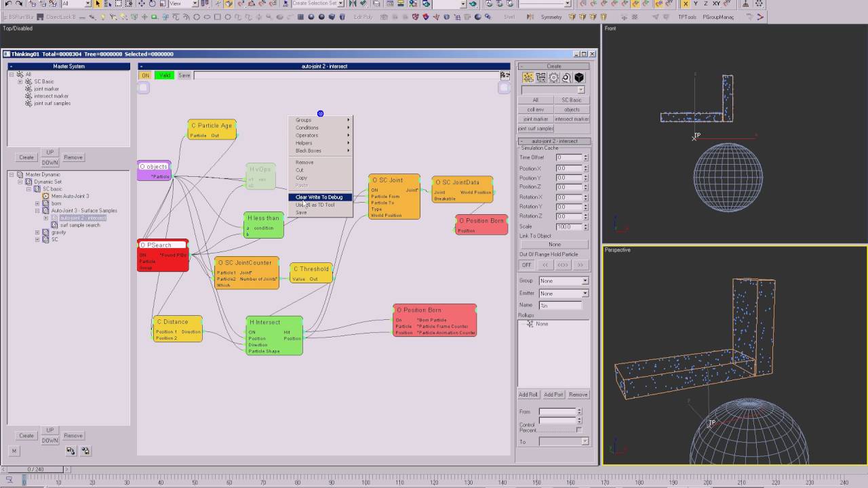Expand the gravity tree node

point(37,232)
